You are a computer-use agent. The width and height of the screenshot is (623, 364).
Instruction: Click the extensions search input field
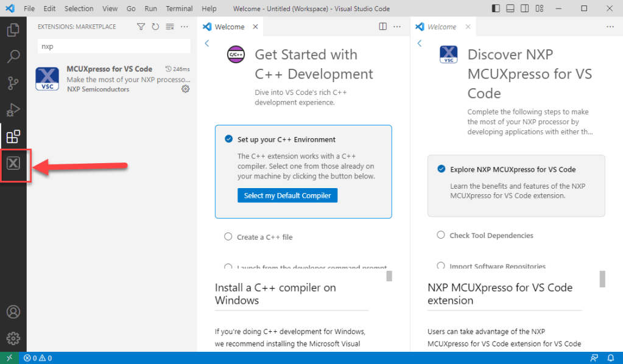tap(114, 46)
